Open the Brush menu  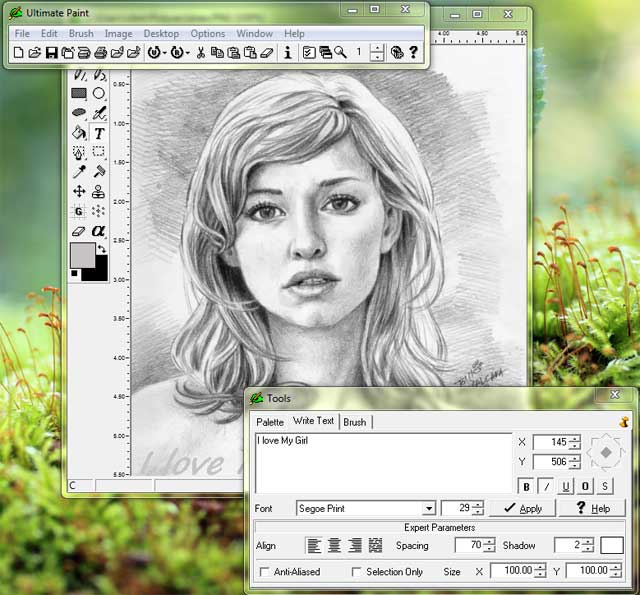[x=81, y=33]
